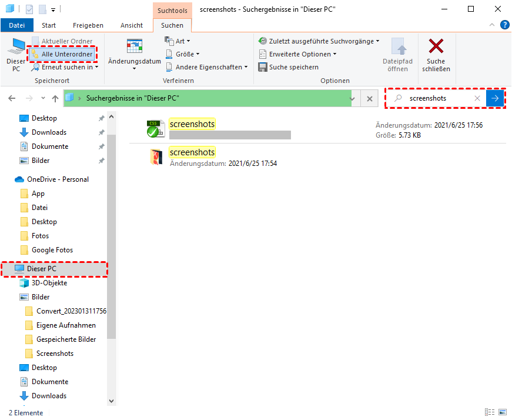
Task: Click quick access toolbar properties icon
Action: coord(29,9)
